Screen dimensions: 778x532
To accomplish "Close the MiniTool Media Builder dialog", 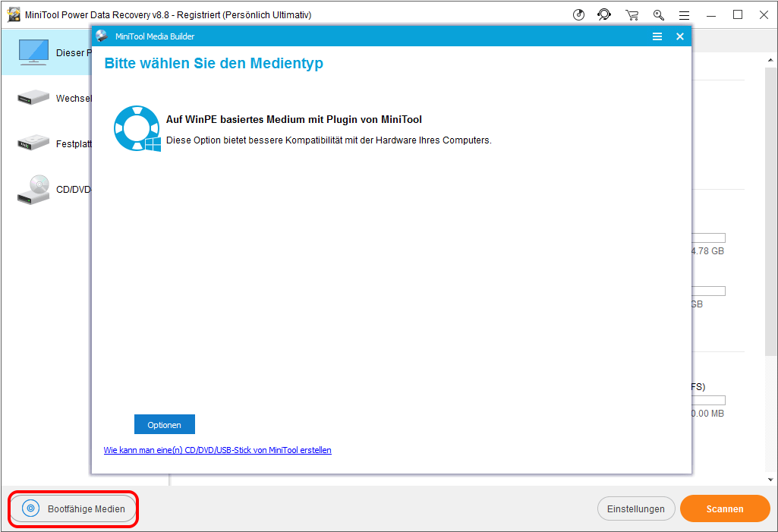I will (x=680, y=36).
